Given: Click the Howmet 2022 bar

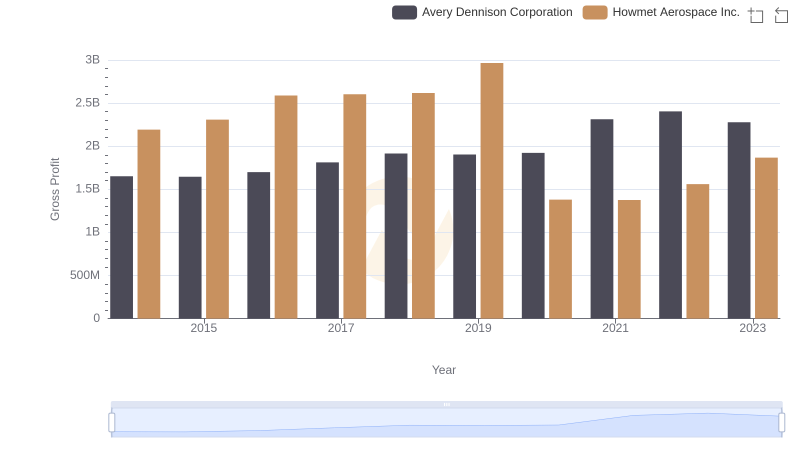Looking at the screenshot, I should [697, 251].
